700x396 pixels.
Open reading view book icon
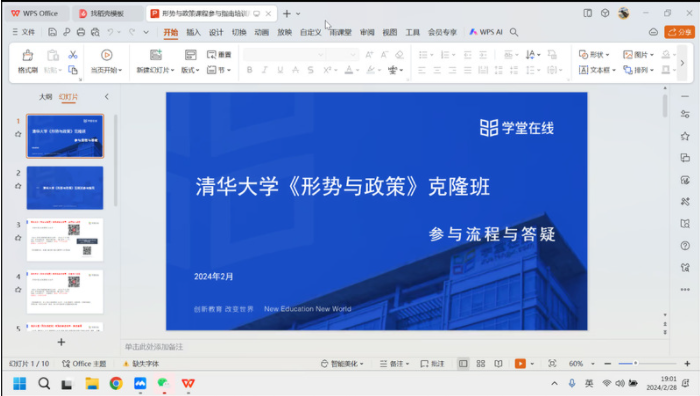tap(498, 364)
